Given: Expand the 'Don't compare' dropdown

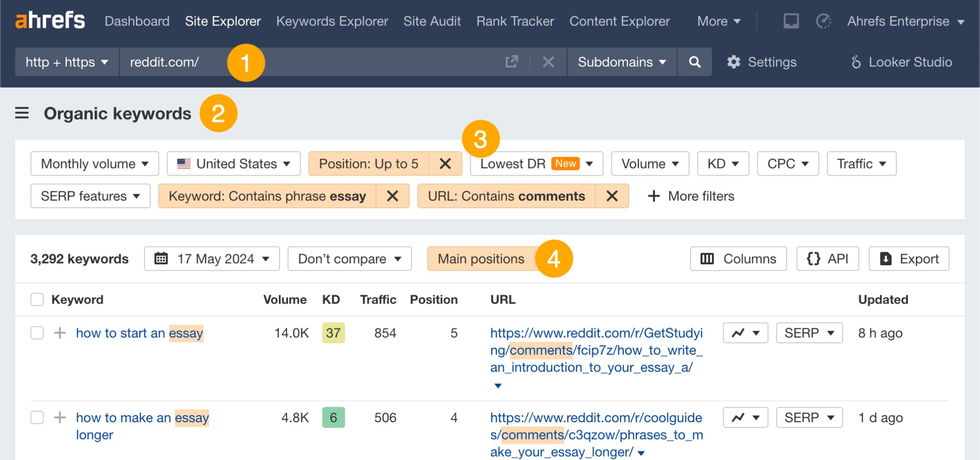Looking at the screenshot, I should (349, 258).
